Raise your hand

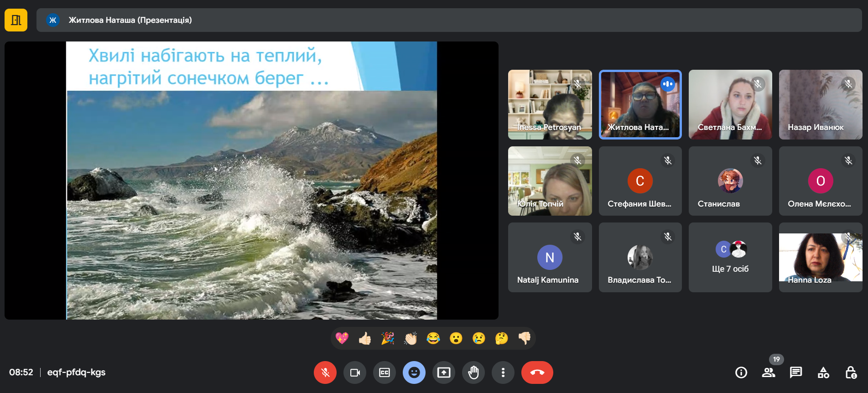click(x=473, y=372)
